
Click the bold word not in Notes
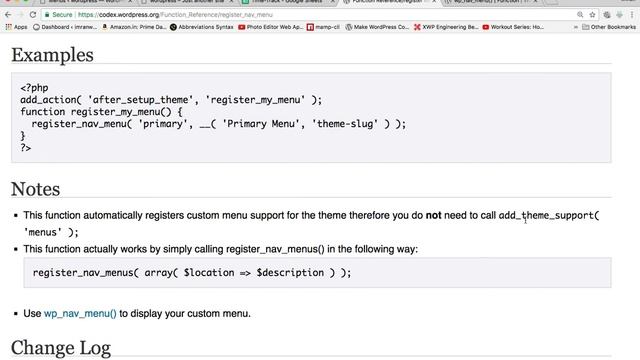(x=433, y=215)
